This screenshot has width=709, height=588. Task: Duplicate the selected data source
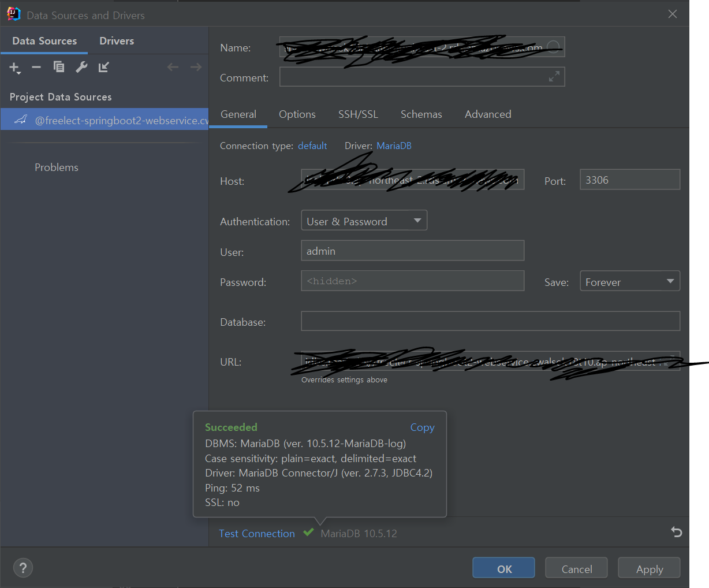(58, 67)
